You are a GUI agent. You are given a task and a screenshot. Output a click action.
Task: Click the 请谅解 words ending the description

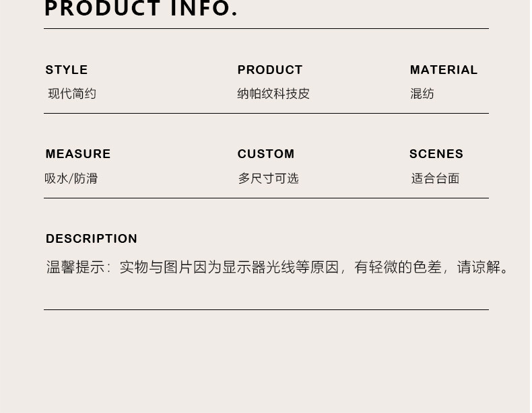pos(479,268)
